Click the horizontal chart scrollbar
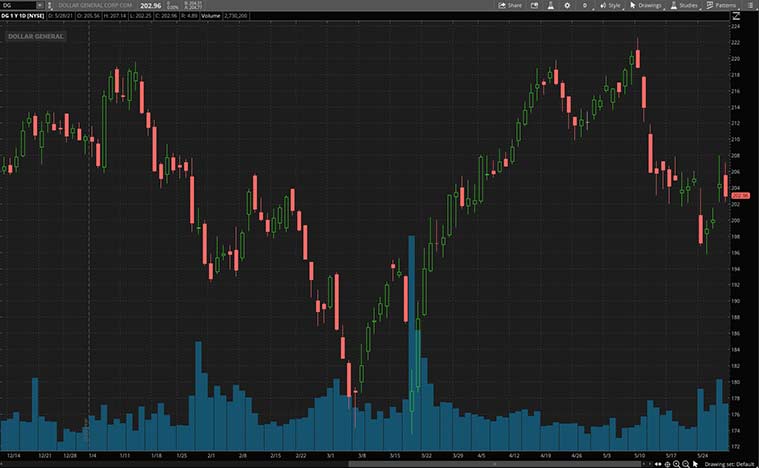The image size is (759, 468). [495, 464]
